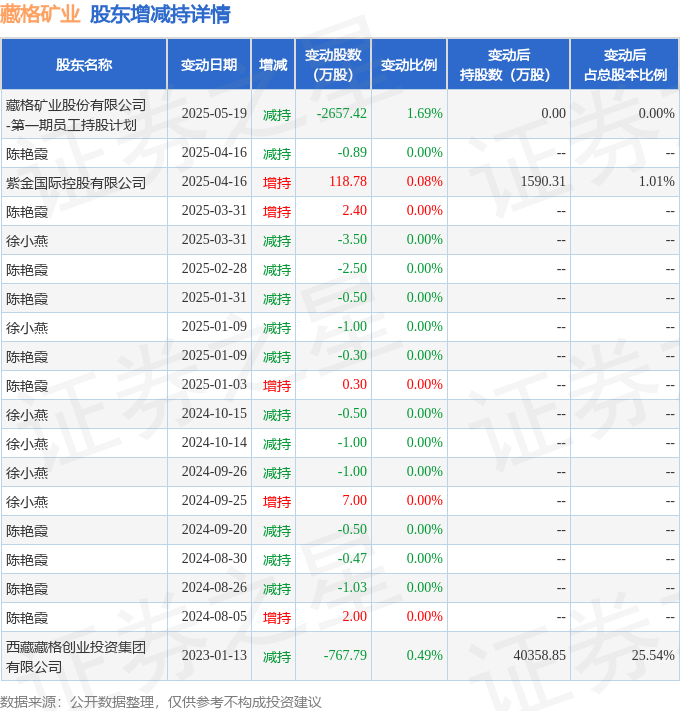Click the date 2023-01-13
This screenshot has width=680, height=711.
coord(214,655)
